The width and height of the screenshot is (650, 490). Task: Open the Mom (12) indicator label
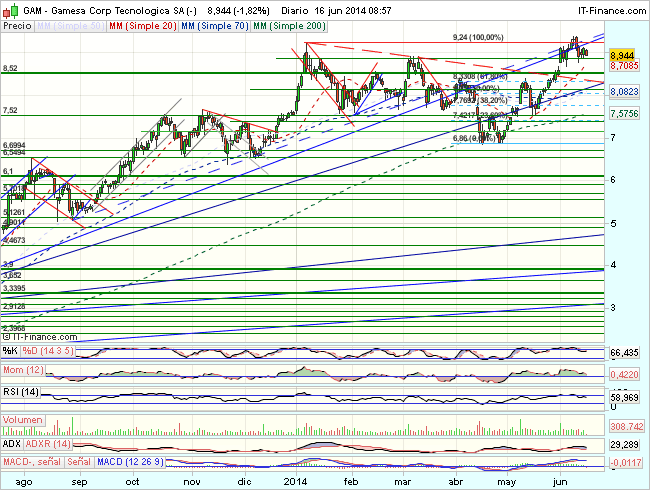pos(24,371)
